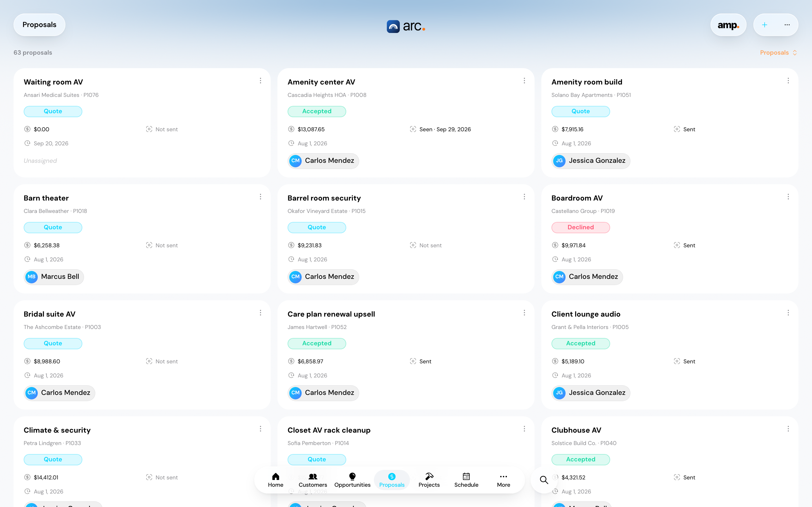
Task: Click the search magnifier icon
Action: pos(544,480)
